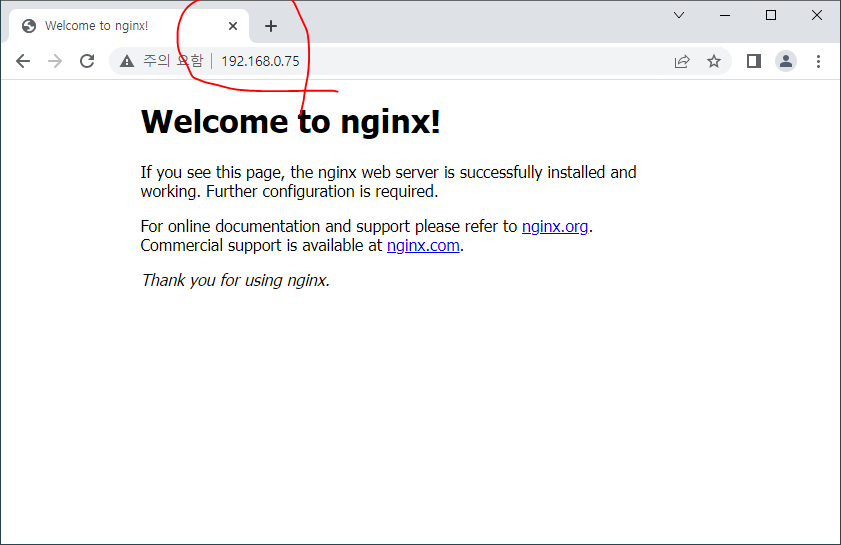Click the globe favicon on the tab
The width and height of the screenshot is (841, 545).
[29, 26]
